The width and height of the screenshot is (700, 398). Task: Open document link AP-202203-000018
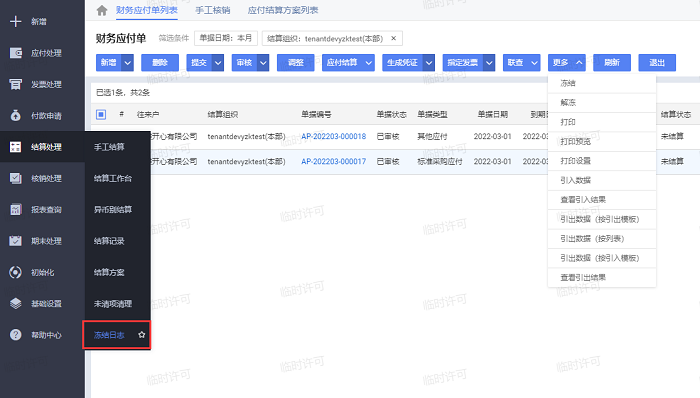click(333, 137)
